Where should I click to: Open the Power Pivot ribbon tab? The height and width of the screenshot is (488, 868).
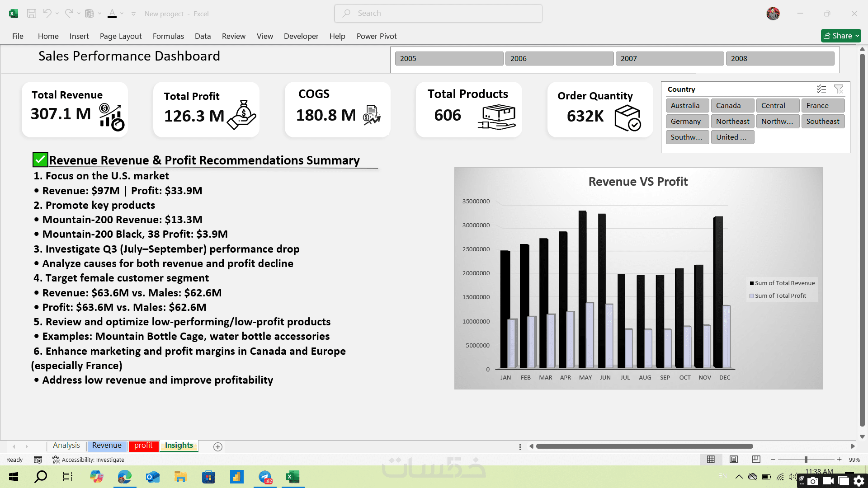pos(376,36)
